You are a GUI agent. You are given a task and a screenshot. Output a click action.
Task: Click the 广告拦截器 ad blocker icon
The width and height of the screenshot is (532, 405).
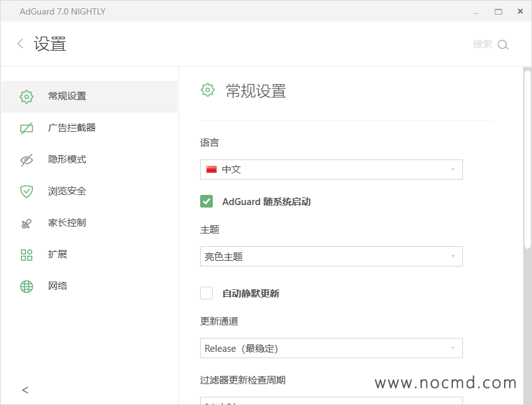27,128
